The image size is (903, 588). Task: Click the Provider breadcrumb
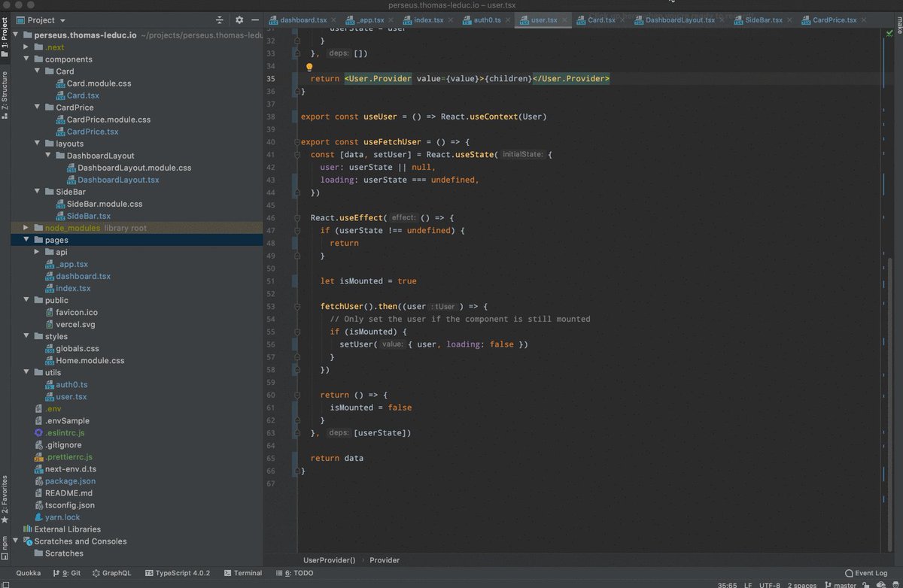pos(385,559)
